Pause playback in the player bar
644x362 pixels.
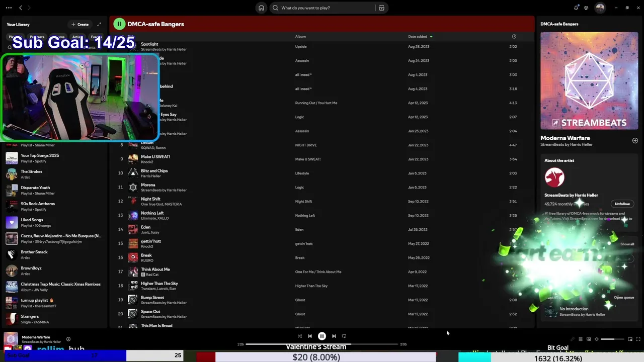tap(322, 336)
